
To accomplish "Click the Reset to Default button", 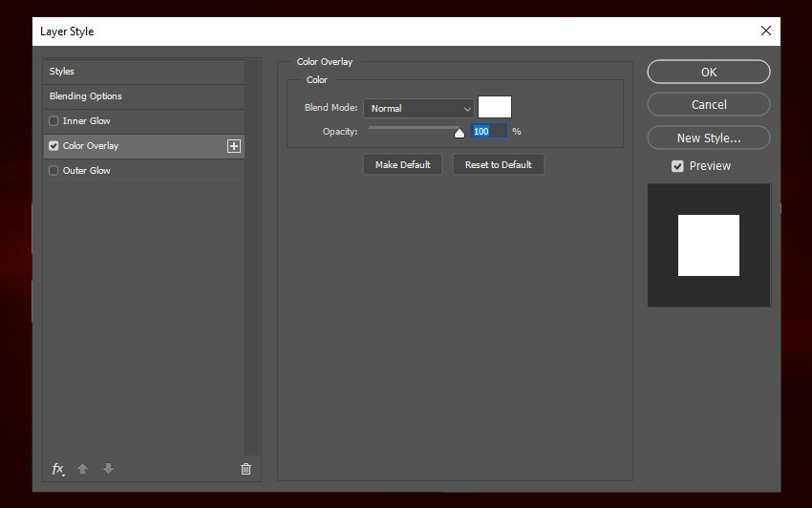I will pyautogui.click(x=498, y=165).
